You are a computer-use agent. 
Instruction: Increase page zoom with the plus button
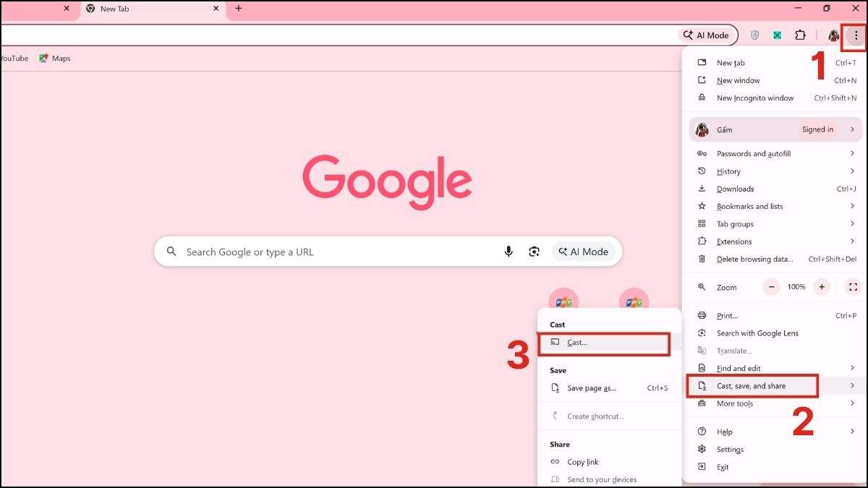pyautogui.click(x=822, y=287)
